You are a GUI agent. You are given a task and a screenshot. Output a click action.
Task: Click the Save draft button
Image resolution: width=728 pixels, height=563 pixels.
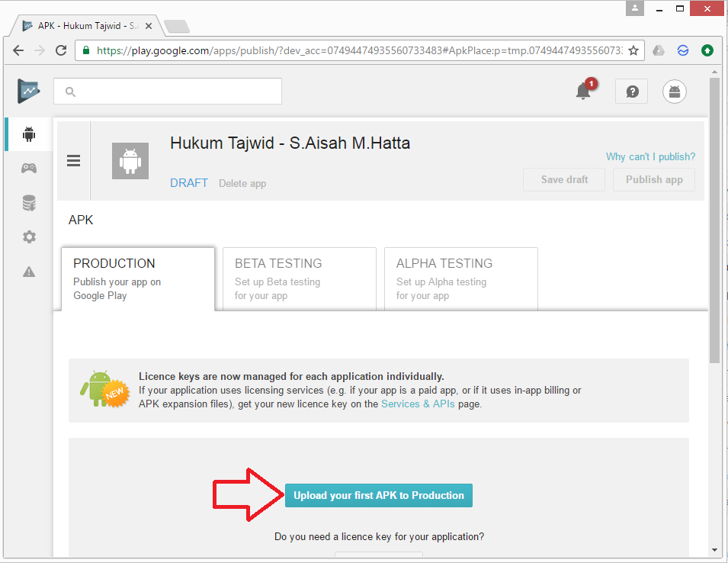(x=564, y=180)
